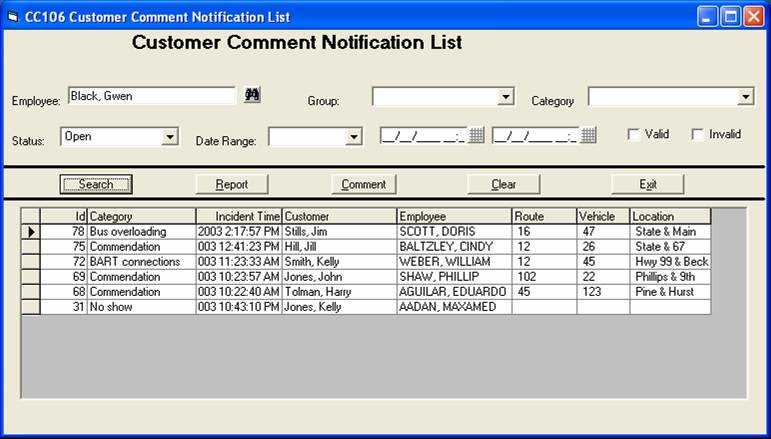Click the application icon in title bar
Image resolution: width=771 pixels, height=439 pixels.
pyautogui.click(x=13, y=17)
